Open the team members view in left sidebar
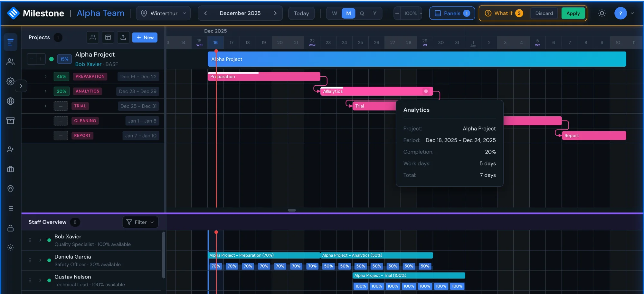 click(x=11, y=62)
